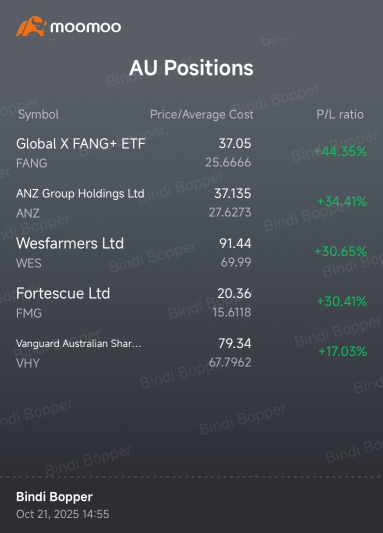Click the +44.35% P/L ratio value
The width and height of the screenshot is (383, 533).
click(x=341, y=151)
